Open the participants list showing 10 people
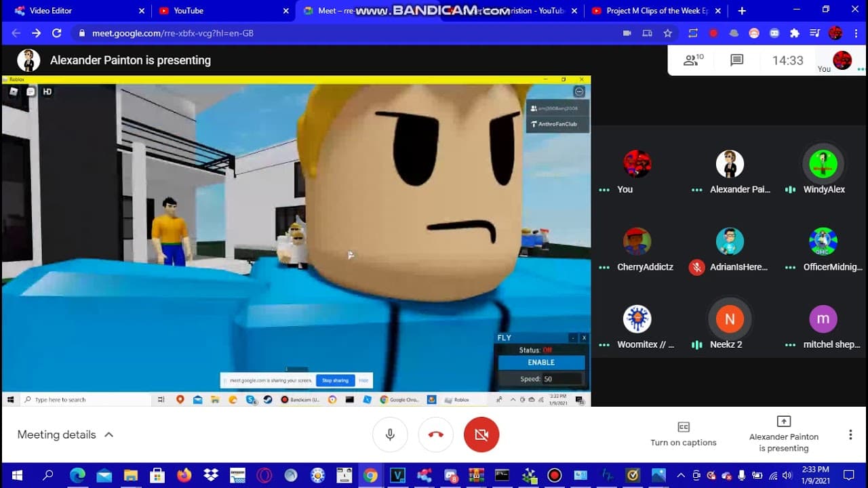The height and width of the screenshot is (488, 868). coord(693,60)
